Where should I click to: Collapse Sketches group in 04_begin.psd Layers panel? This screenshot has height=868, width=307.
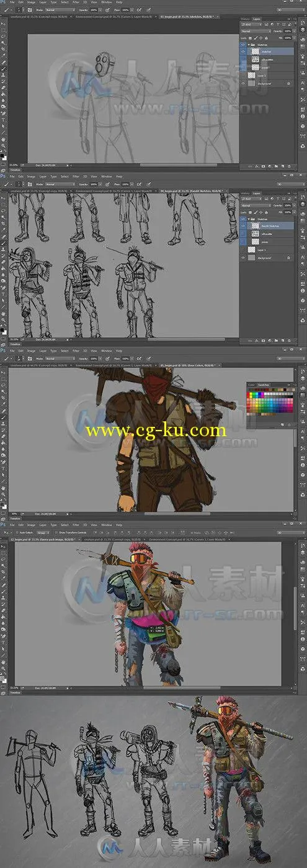click(x=249, y=219)
